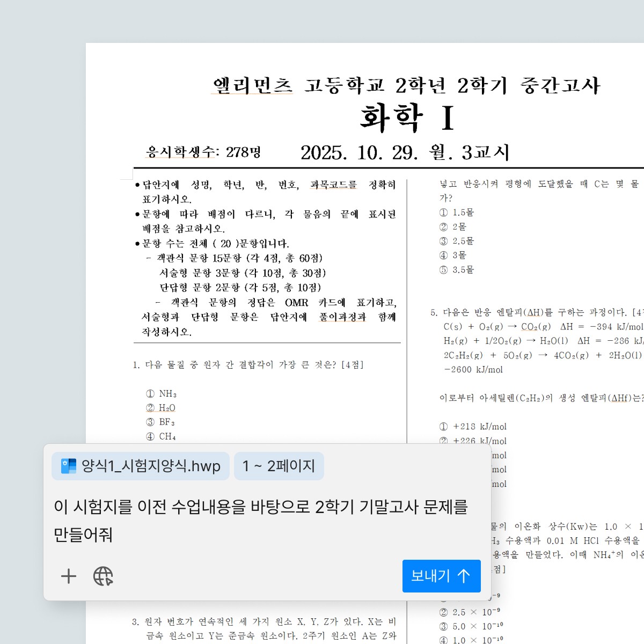Click the line 단답형 문항 2문항 (각 5점, 총 10점)
The width and height of the screenshot is (644, 644).
point(240,288)
